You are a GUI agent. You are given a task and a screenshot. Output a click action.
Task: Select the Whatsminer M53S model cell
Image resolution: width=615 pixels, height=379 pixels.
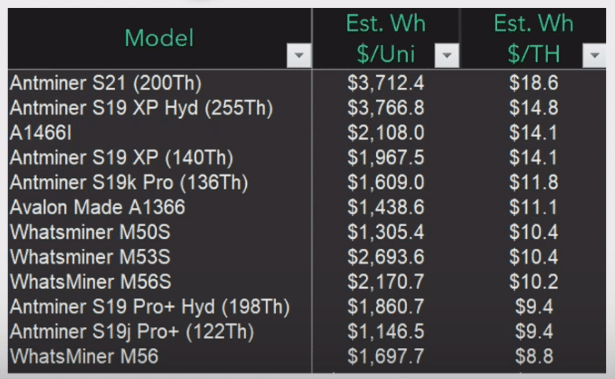click(x=160, y=257)
